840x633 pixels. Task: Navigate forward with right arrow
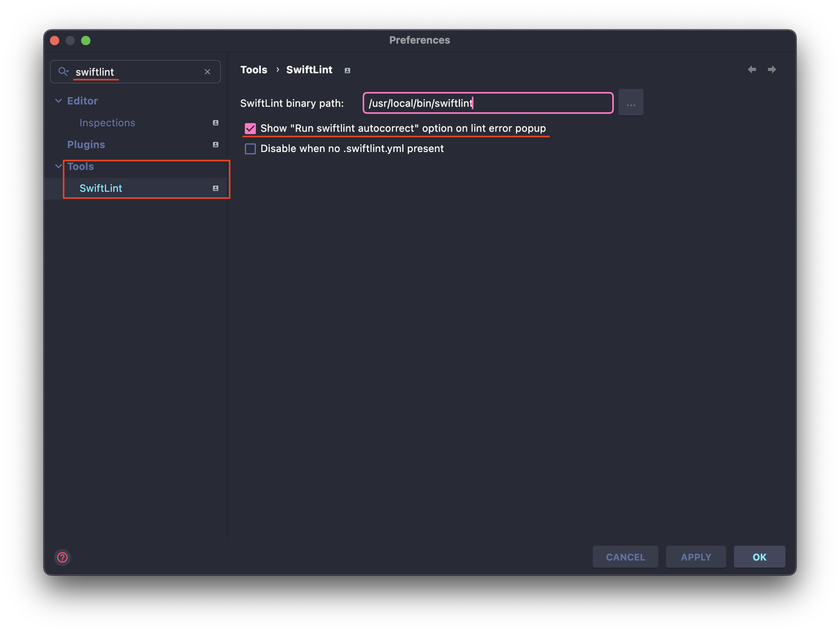[x=772, y=69]
